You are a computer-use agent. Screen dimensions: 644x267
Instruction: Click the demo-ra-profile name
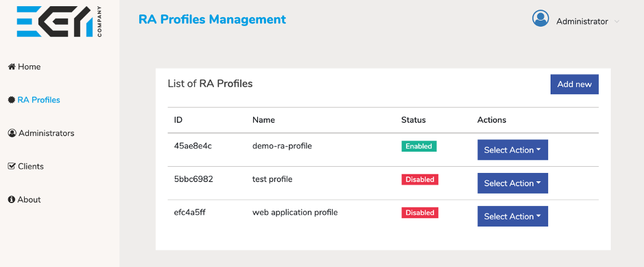pos(282,146)
